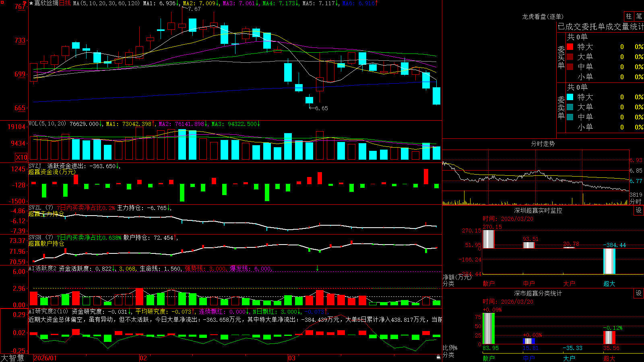Image resolution: width=644 pixels, height=362 pixels.
Task: Click the 7.67 high price annotation
Action: tap(194, 9)
